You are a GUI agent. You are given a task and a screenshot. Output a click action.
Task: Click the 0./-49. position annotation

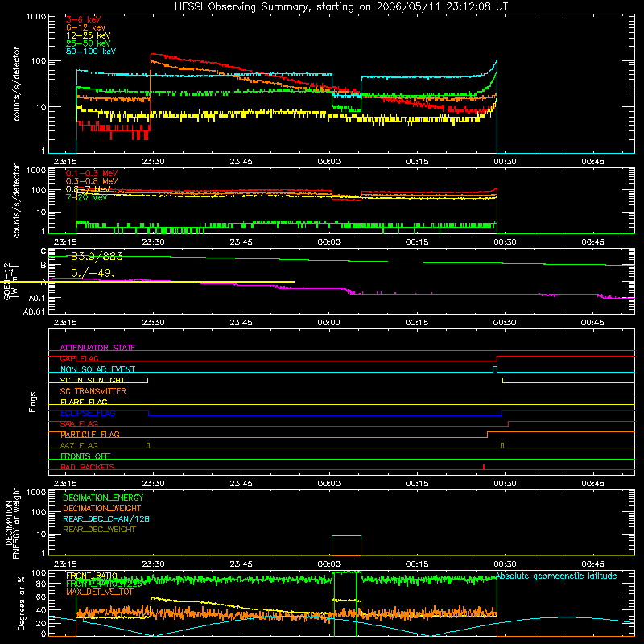(93, 273)
